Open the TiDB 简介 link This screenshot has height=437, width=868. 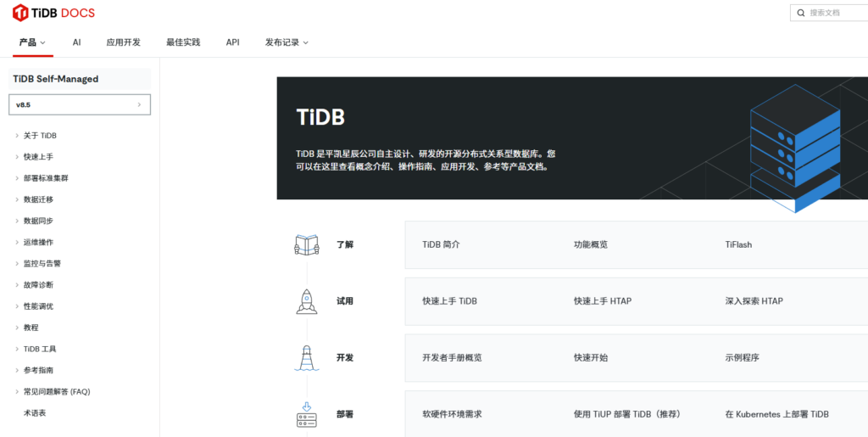(441, 244)
